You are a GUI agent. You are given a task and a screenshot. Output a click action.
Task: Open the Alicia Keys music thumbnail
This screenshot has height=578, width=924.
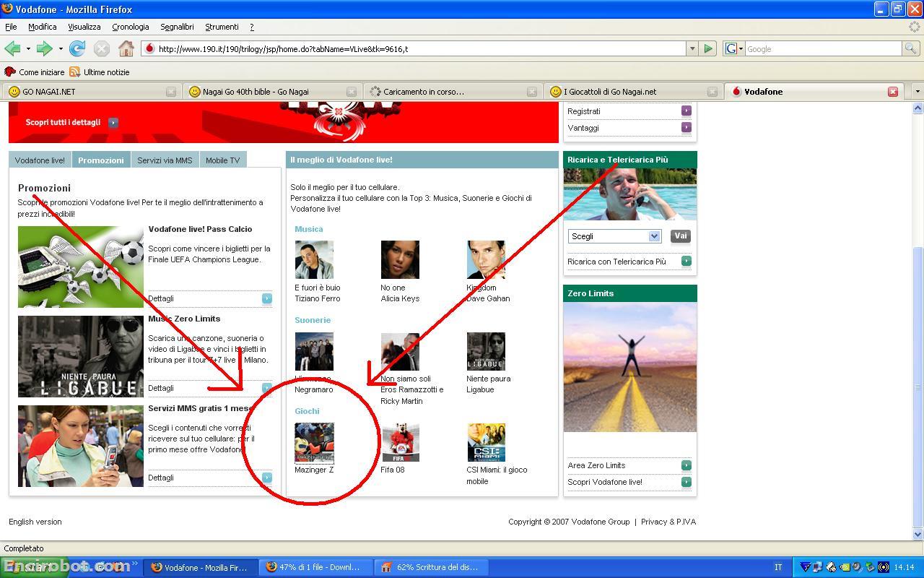[x=400, y=260]
